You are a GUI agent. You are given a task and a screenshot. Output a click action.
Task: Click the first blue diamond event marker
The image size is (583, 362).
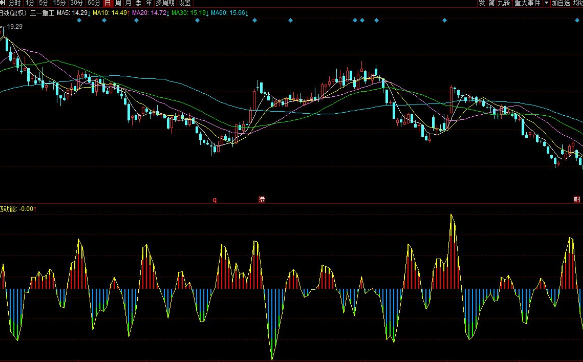[79, 20]
